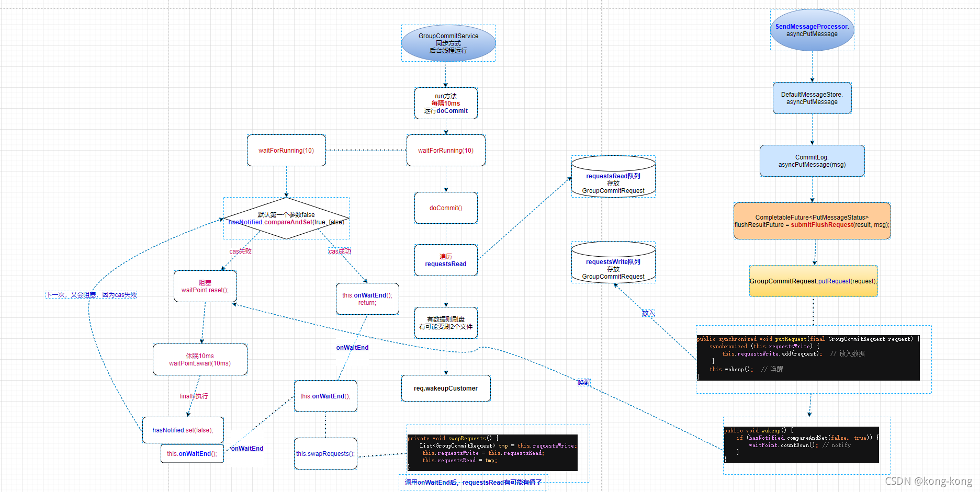Select bold onWaitEnd label below the return box
This screenshot has height=492, width=980.
(352, 348)
